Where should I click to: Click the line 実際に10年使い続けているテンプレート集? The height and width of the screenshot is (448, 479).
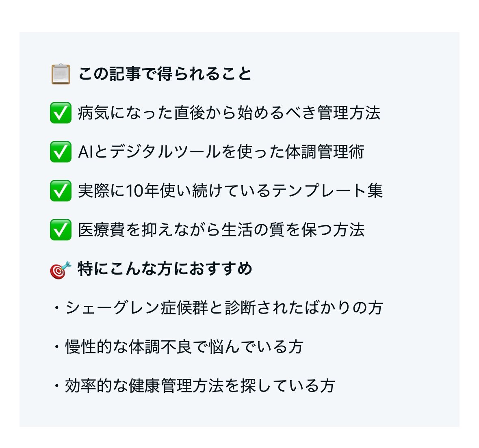coord(230,191)
